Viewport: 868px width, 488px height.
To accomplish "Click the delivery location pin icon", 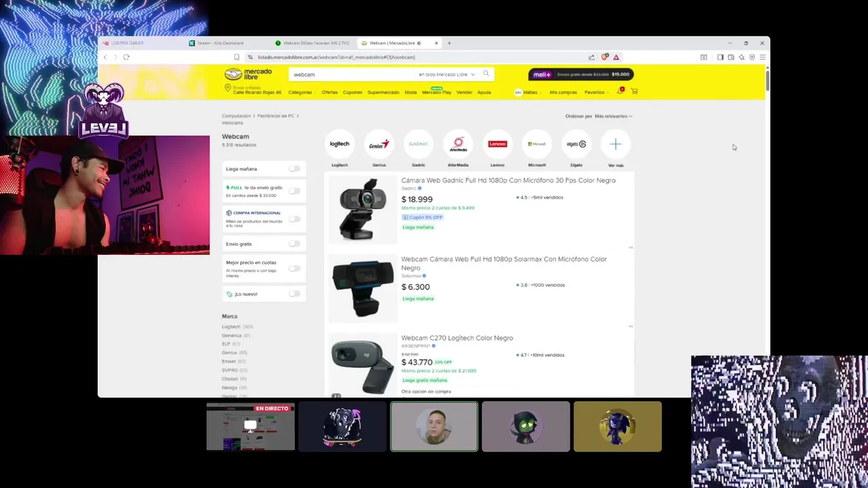I will pyautogui.click(x=228, y=89).
